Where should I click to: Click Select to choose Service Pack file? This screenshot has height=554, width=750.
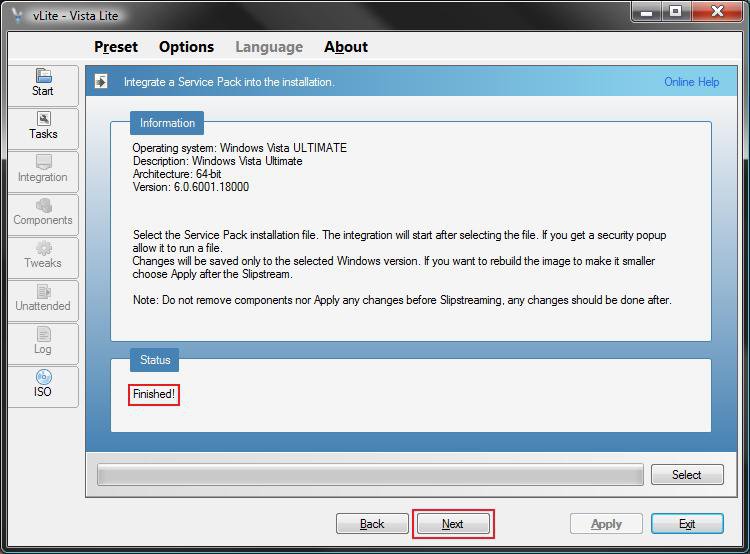pyautogui.click(x=687, y=475)
